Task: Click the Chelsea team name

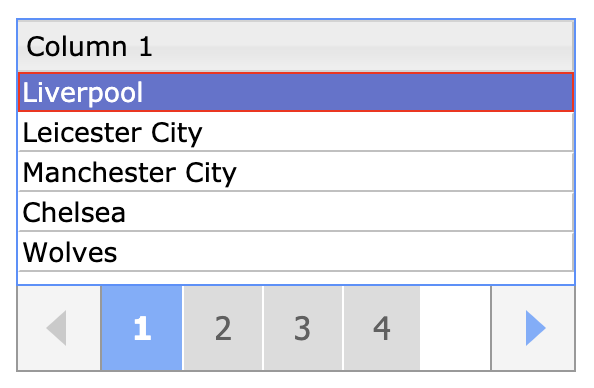Action: pyautogui.click(x=74, y=213)
